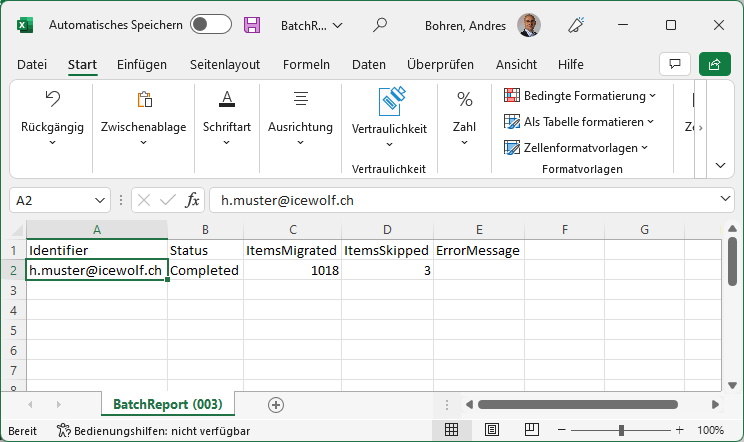The width and height of the screenshot is (744, 442).
Task: Open the comments speech bubble icon
Action: point(675,64)
